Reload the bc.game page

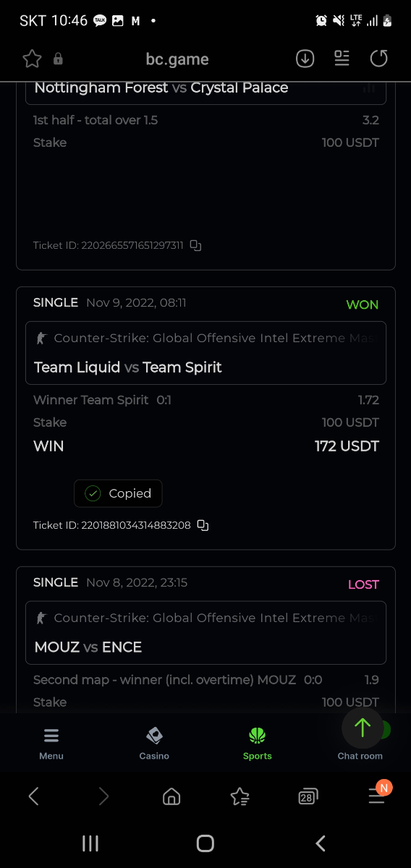click(x=379, y=59)
